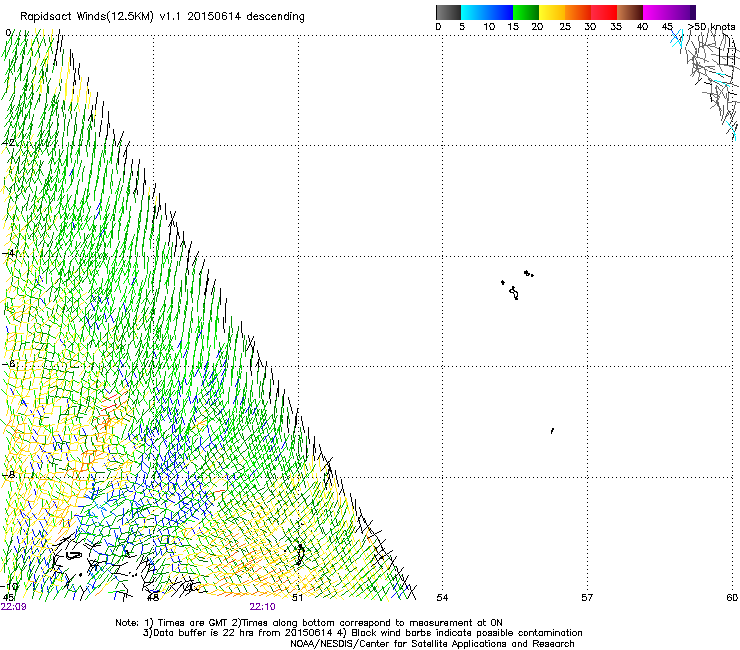The width and height of the screenshot is (740, 650).
Task: Click the "-4" latitude axis label
Action: point(8,253)
